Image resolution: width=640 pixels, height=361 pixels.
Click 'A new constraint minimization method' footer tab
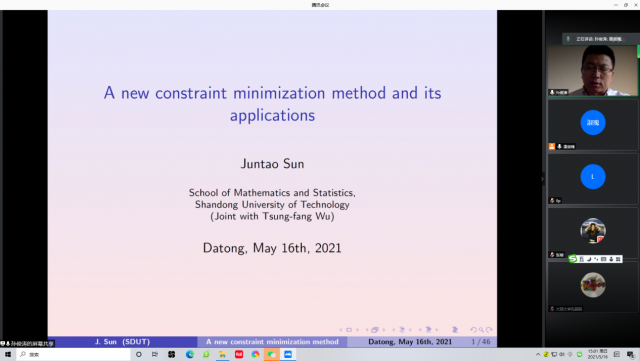pos(272,342)
